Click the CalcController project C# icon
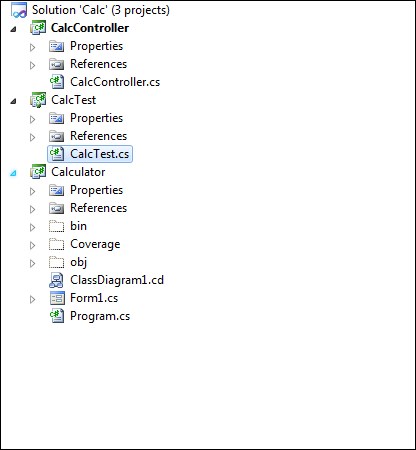 coord(38,28)
